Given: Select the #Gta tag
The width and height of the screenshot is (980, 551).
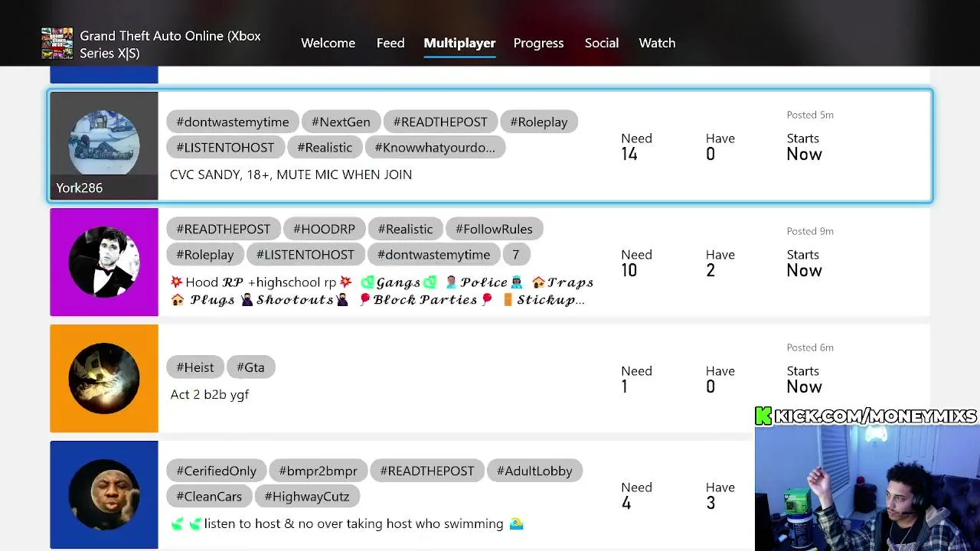Looking at the screenshot, I should click(250, 367).
